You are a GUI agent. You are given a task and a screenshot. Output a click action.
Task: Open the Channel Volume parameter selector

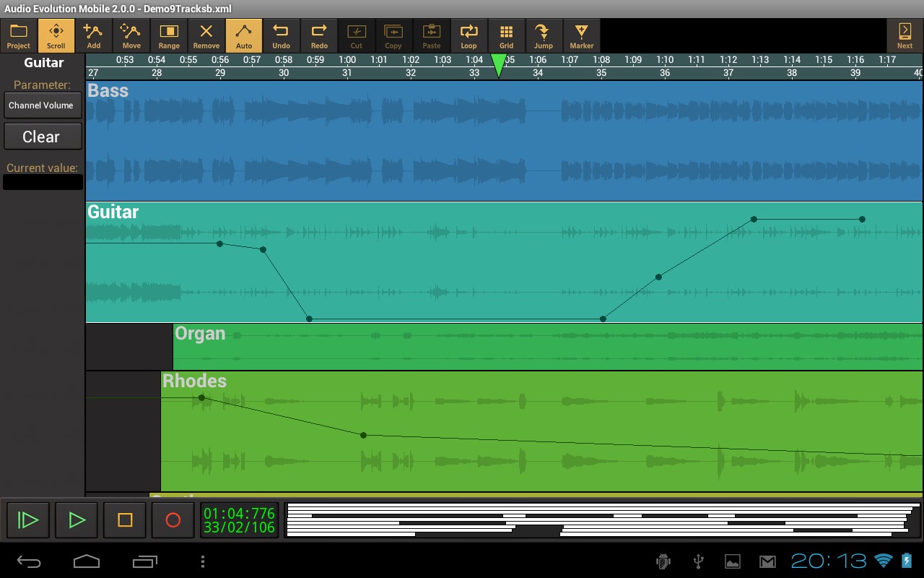(x=43, y=105)
